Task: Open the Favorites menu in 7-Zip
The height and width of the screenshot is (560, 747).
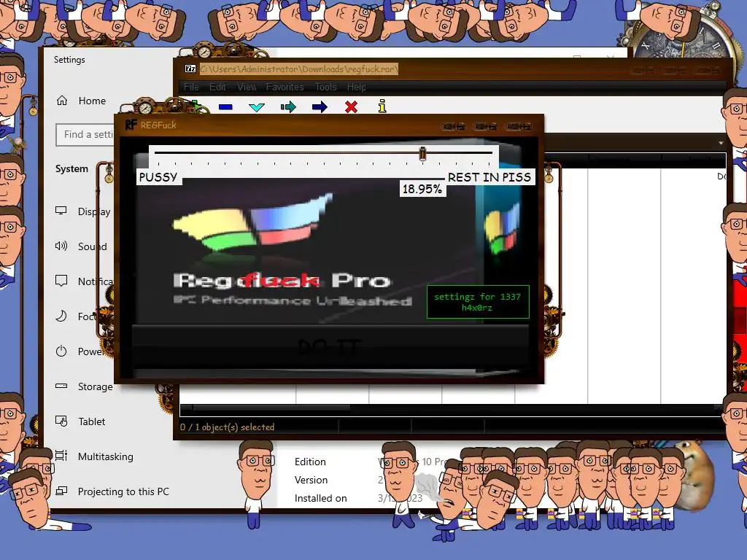Action: (285, 87)
